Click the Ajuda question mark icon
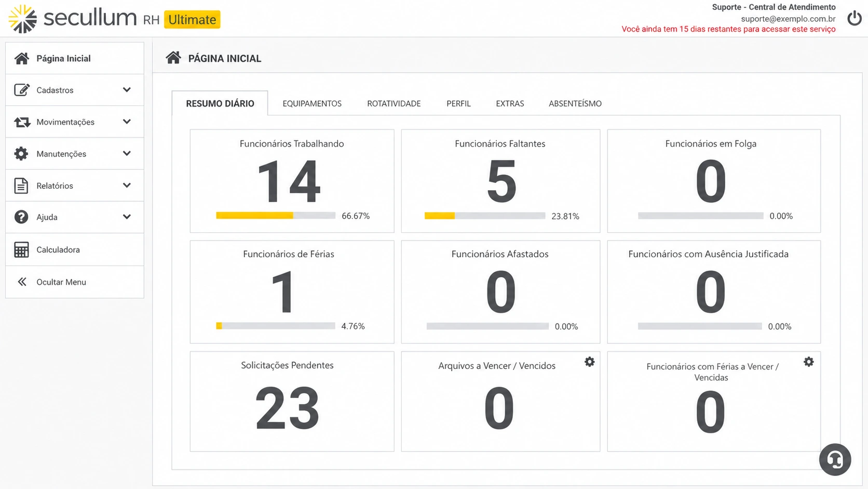 click(x=21, y=217)
